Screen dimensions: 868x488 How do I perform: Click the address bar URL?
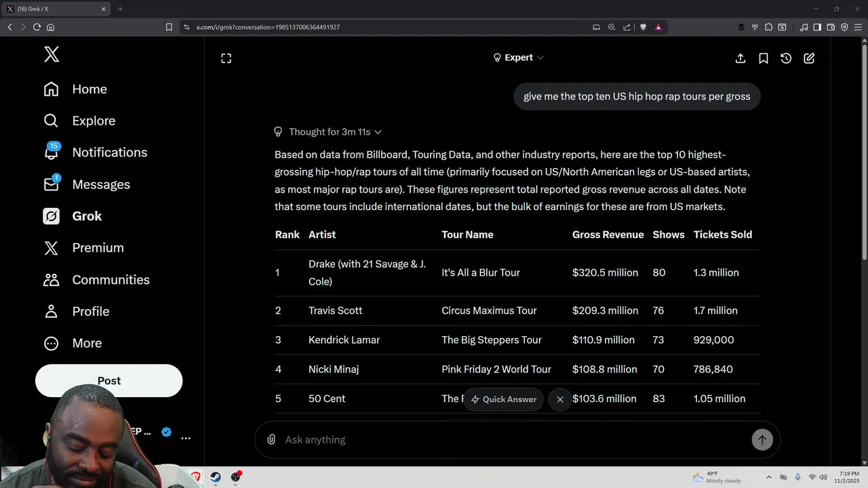pos(268,27)
